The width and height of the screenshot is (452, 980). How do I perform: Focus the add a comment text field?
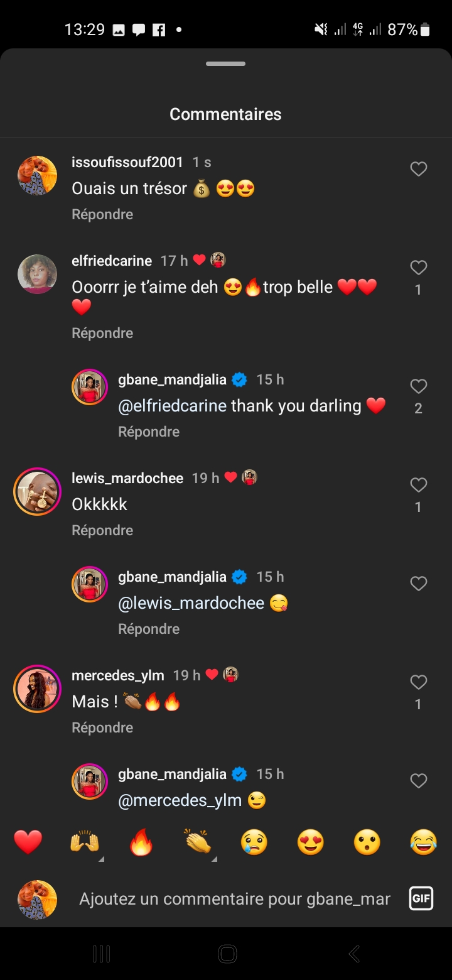235,899
